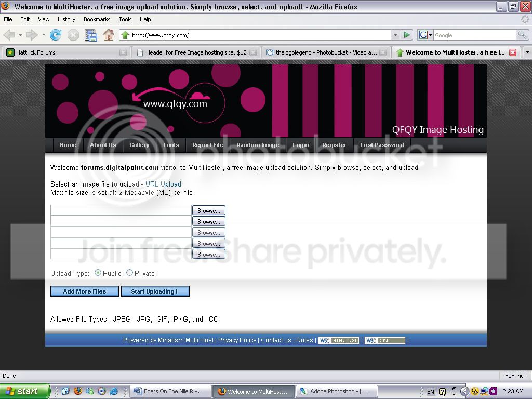Open Report File in site navigation
The image size is (532, 399).
(x=207, y=145)
